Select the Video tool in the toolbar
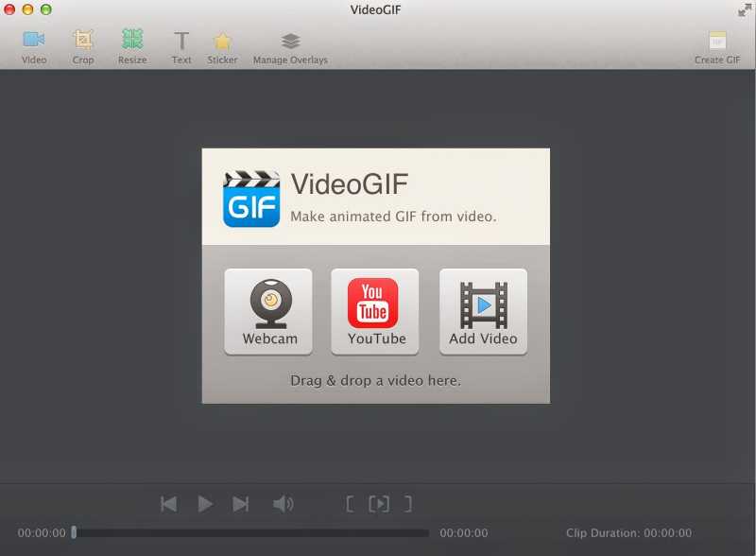Screen dimensions: 756x556 [x=33, y=45]
